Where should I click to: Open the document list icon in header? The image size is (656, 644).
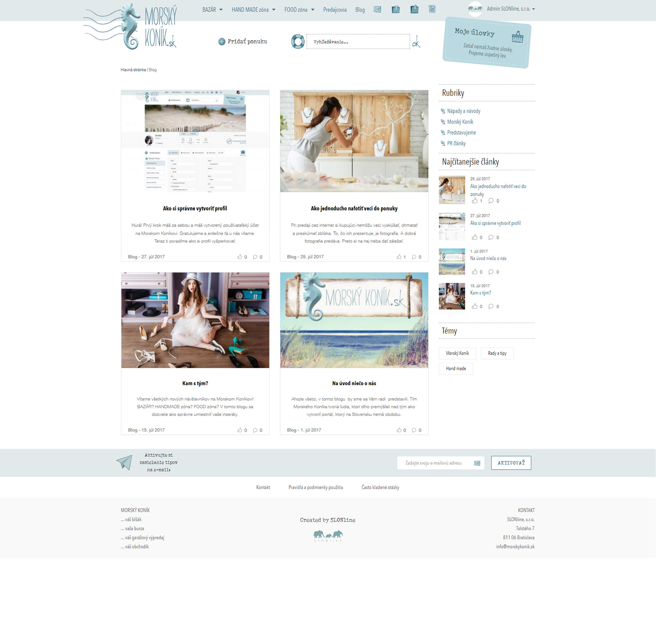coord(432,9)
